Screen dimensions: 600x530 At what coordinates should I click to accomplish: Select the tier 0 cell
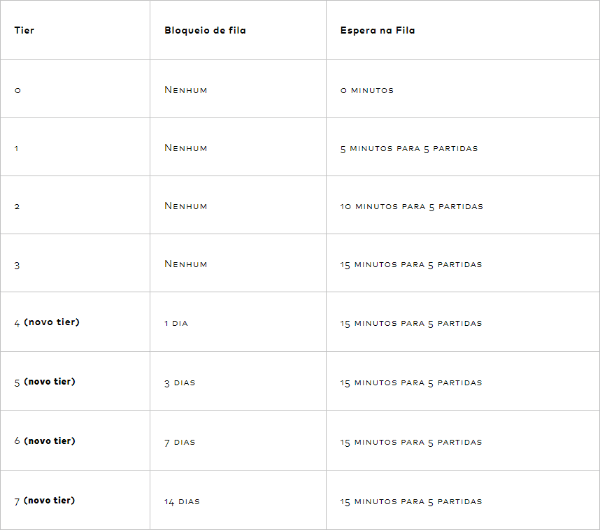[18, 90]
